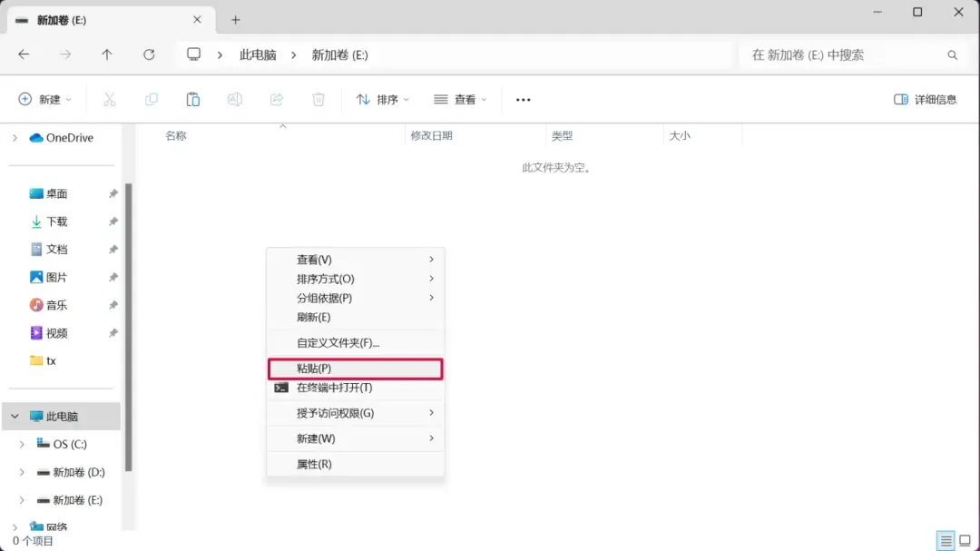Click the Rename toolbar icon
Viewport: 980px width, 551px height.
click(235, 100)
